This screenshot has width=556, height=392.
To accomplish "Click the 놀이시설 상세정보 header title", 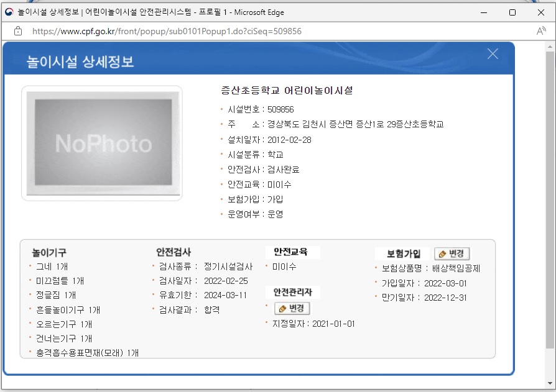I will [80, 62].
